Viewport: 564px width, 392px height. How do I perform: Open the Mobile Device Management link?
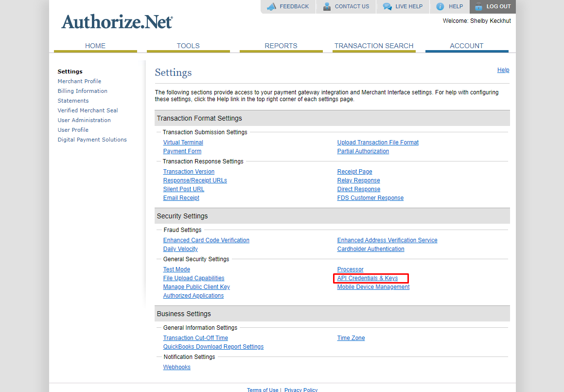(x=373, y=287)
